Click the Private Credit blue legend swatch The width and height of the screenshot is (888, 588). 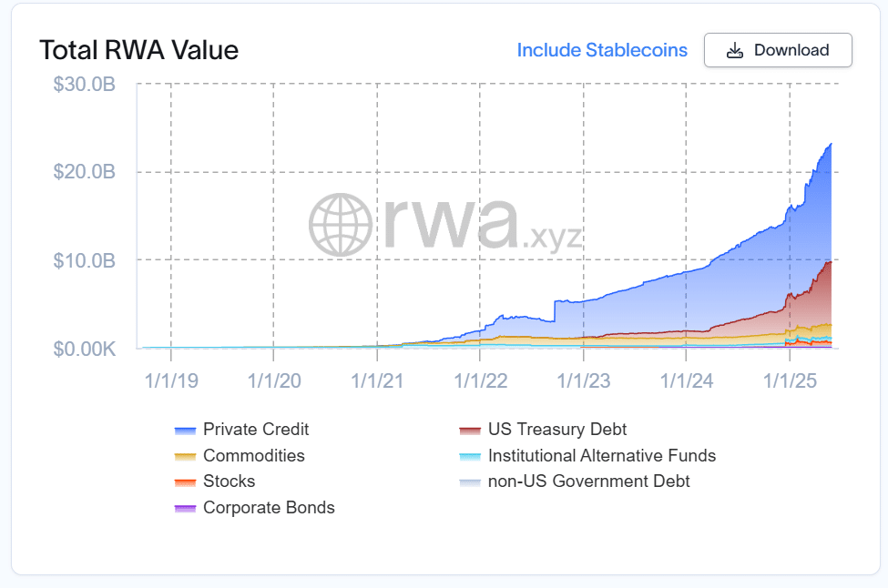(185, 431)
